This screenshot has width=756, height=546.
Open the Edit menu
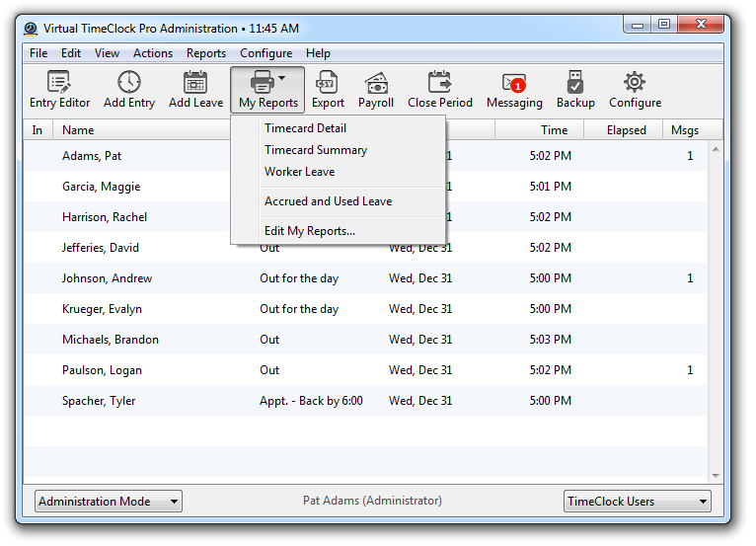71,53
